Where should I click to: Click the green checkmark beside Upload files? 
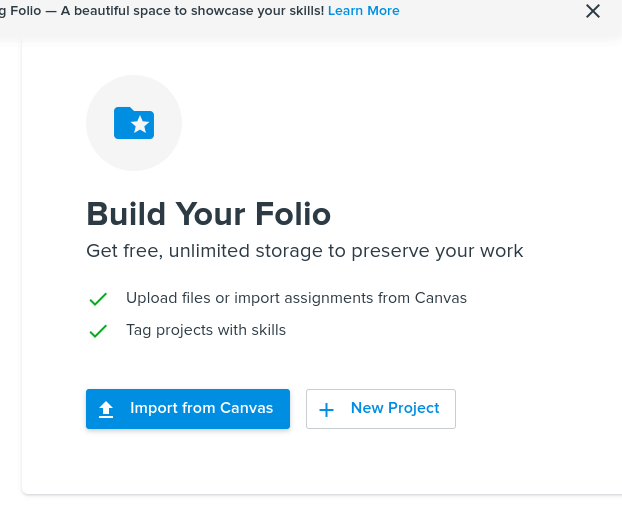tap(98, 299)
